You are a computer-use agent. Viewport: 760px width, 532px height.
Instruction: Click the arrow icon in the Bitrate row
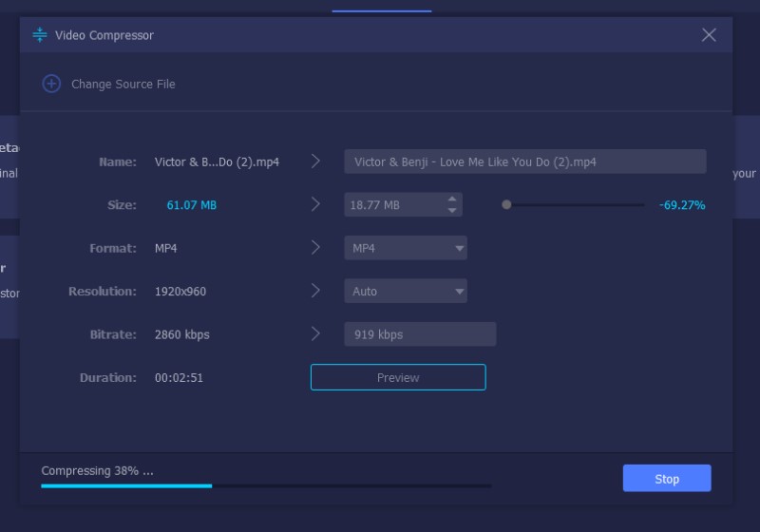[315, 333]
